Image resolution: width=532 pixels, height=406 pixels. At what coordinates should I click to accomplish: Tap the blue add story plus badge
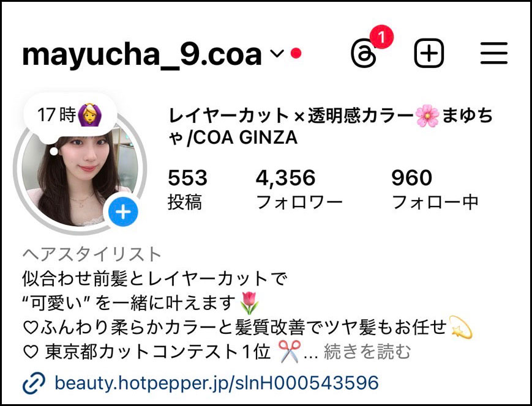tap(123, 212)
